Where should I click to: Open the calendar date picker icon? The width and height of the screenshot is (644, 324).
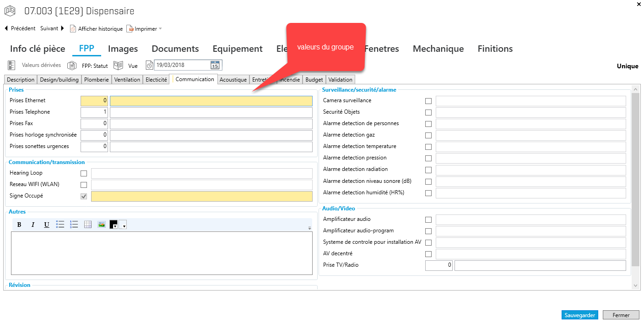[215, 65]
